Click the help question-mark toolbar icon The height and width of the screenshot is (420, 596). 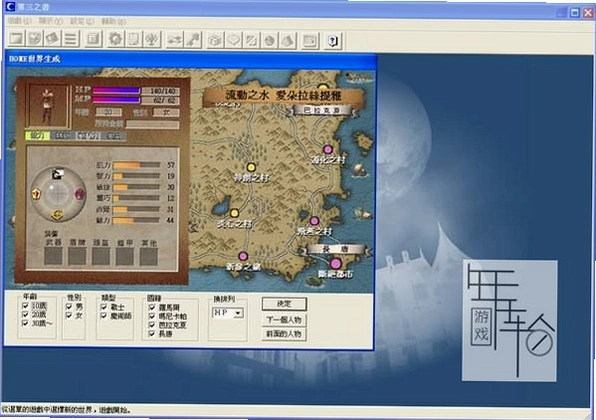coord(333,40)
